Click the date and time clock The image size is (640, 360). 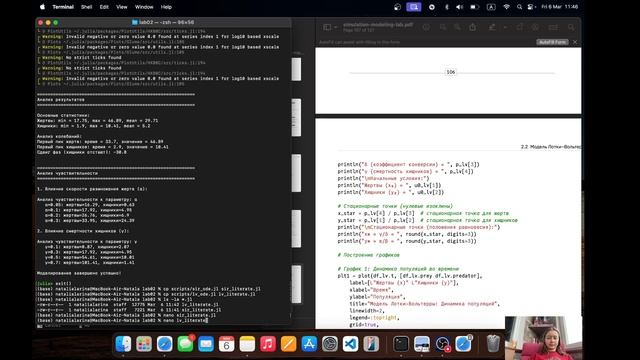(560, 7)
